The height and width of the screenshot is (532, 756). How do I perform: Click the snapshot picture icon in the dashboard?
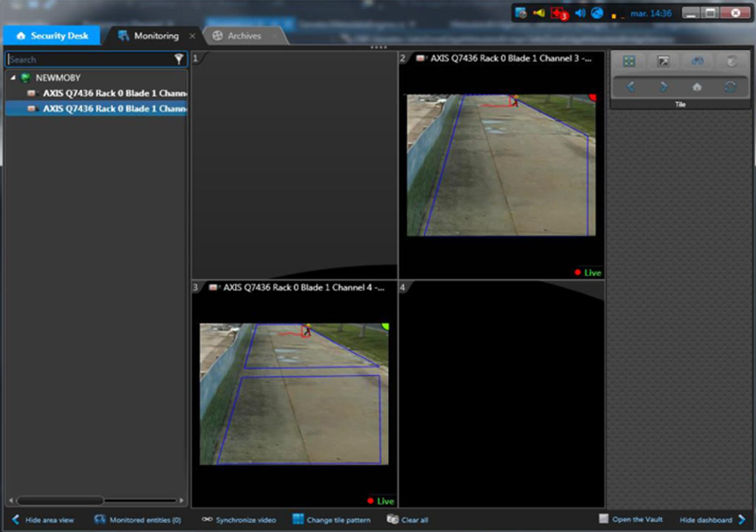click(x=663, y=61)
